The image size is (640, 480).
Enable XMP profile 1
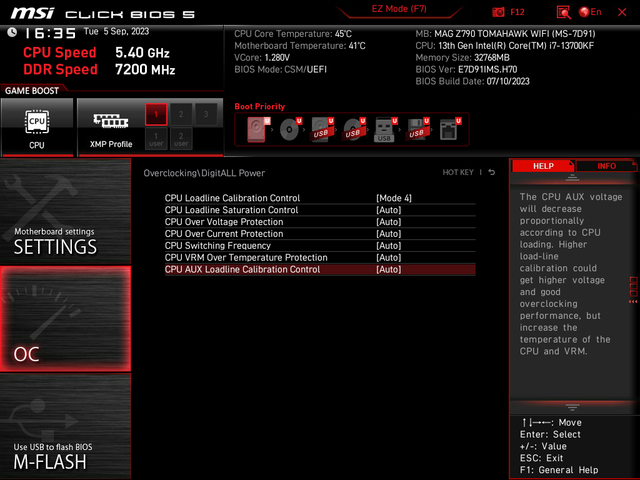click(x=156, y=114)
